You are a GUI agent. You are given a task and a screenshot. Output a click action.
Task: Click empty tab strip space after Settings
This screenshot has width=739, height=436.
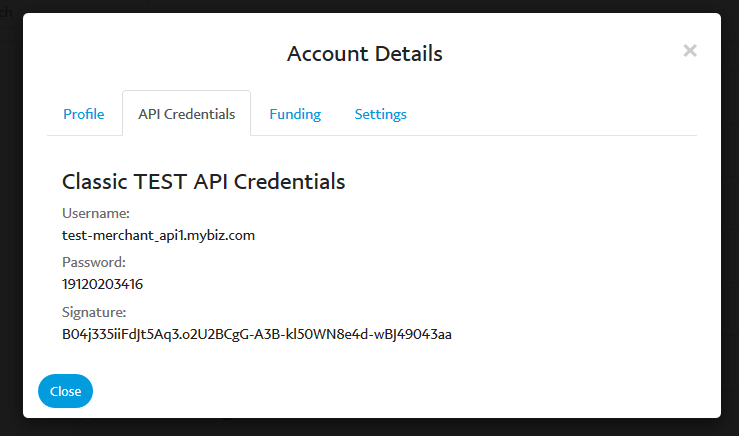click(x=550, y=114)
